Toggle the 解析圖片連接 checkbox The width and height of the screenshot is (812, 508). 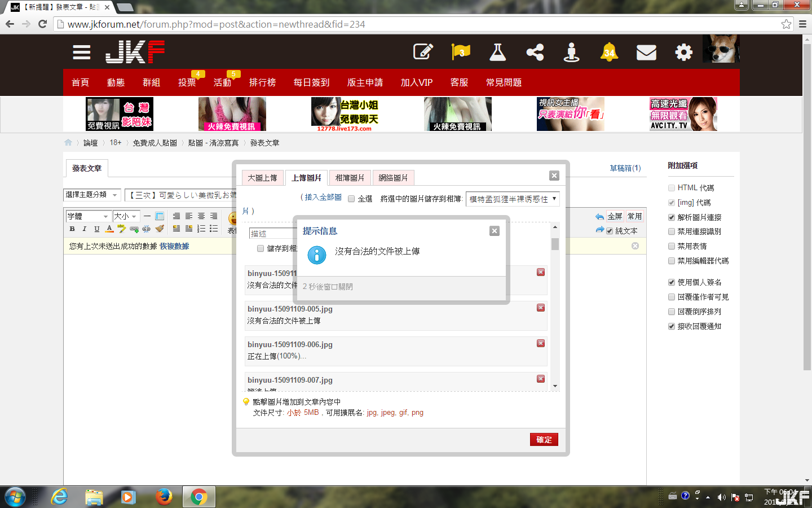pyautogui.click(x=672, y=217)
